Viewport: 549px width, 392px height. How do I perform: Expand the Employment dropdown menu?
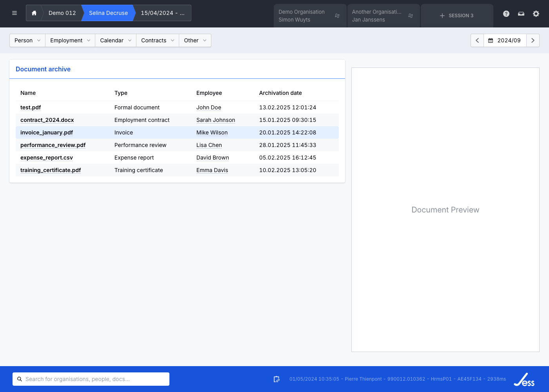point(70,40)
